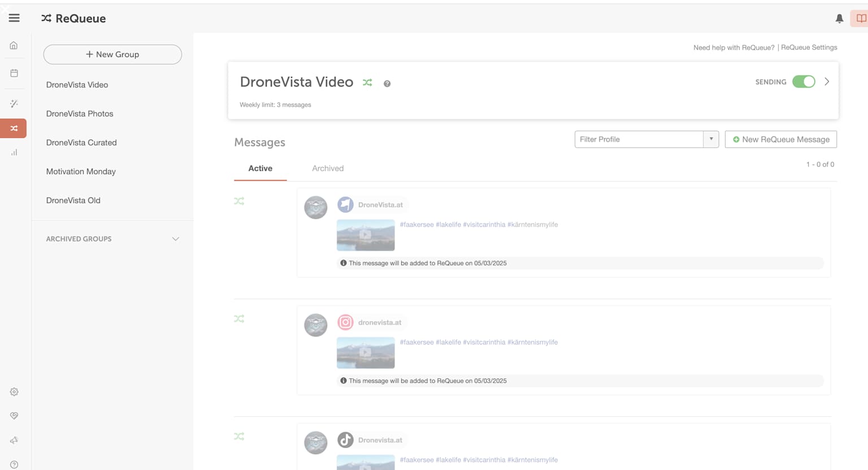Switch to the Archived tab
The width and height of the screenshot is (868, 470).
coord(328,169)
